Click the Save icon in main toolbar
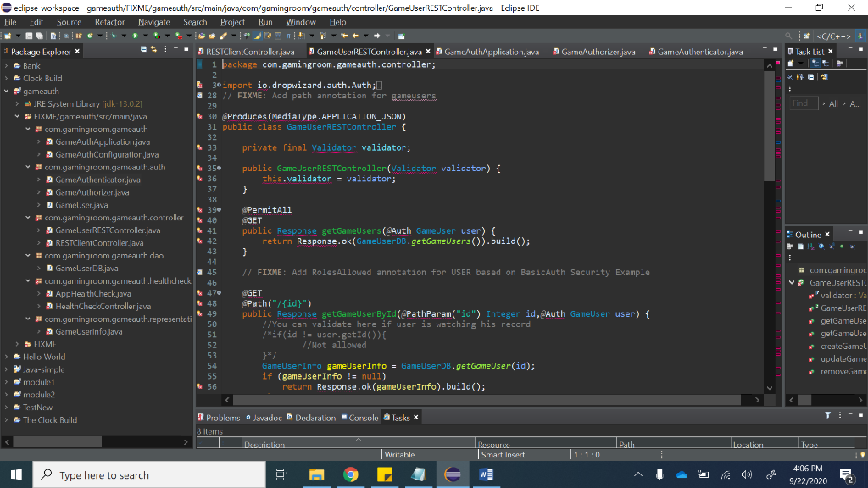The image size is (868, 488). tap(29, 36)
